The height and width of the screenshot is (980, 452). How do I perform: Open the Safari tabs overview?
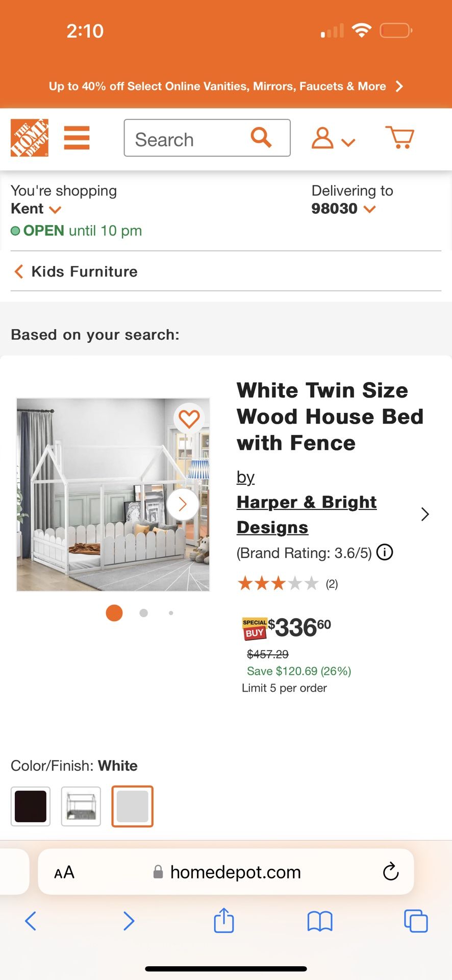[x=416, y=921]
